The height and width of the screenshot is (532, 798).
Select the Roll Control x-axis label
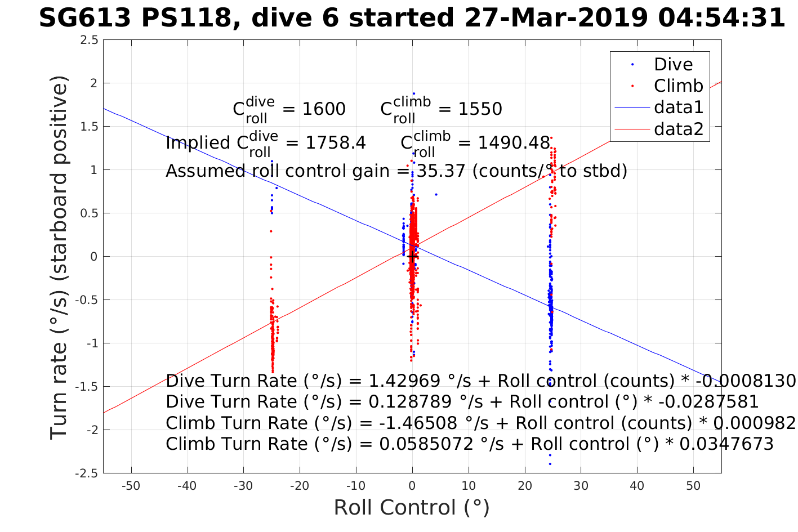411,507
